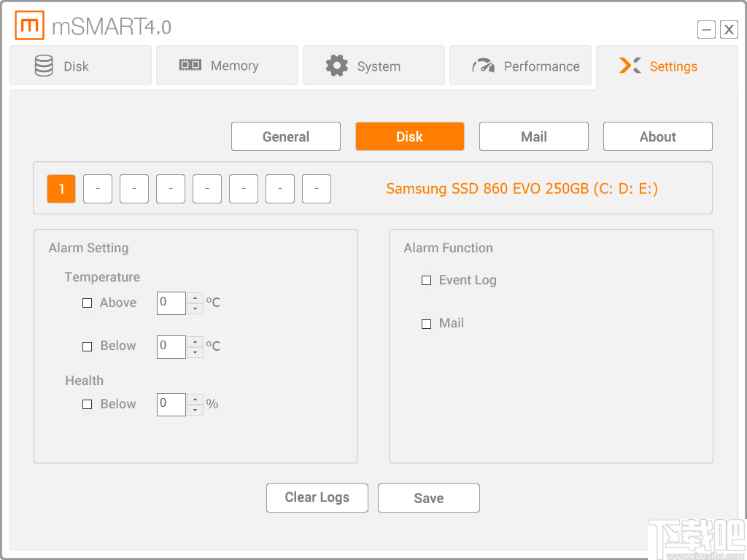
Task: Save the alarm settings
Action: tap(428, 497)
